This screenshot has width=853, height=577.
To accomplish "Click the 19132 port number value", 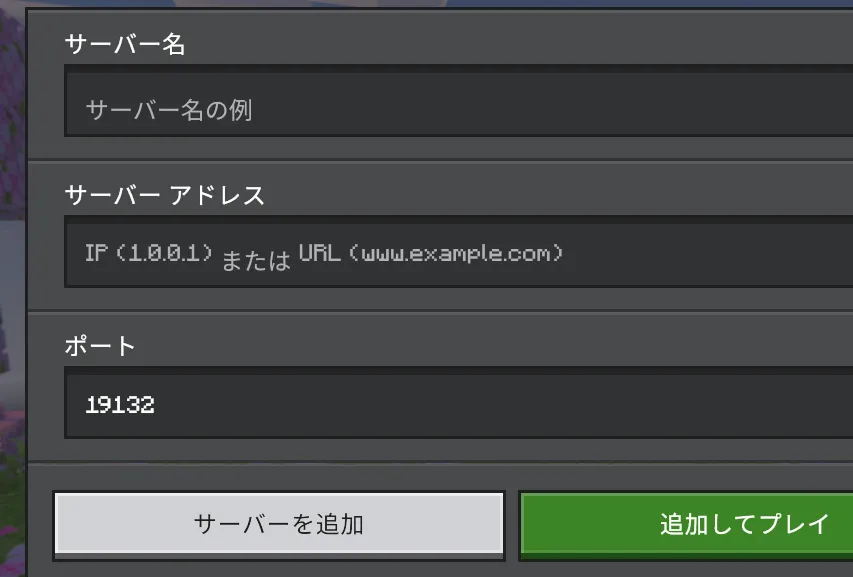I will 120,405.
